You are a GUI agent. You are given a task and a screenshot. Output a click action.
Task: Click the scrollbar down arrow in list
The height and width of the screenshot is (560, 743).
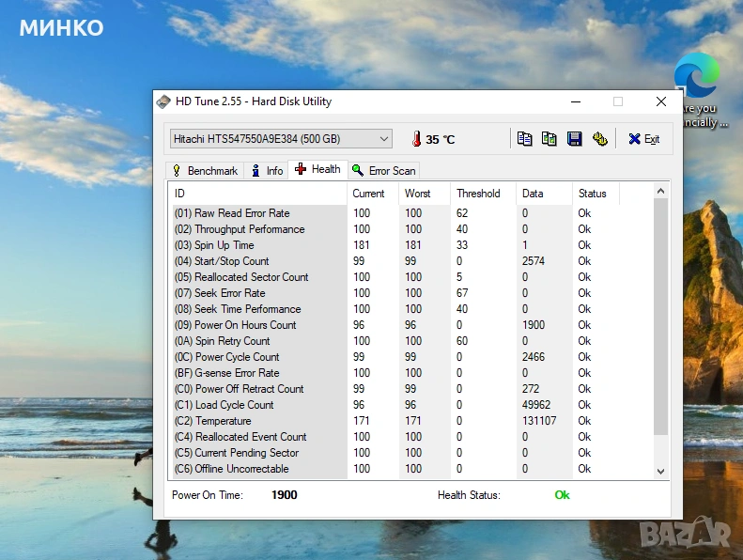[660, 471]
